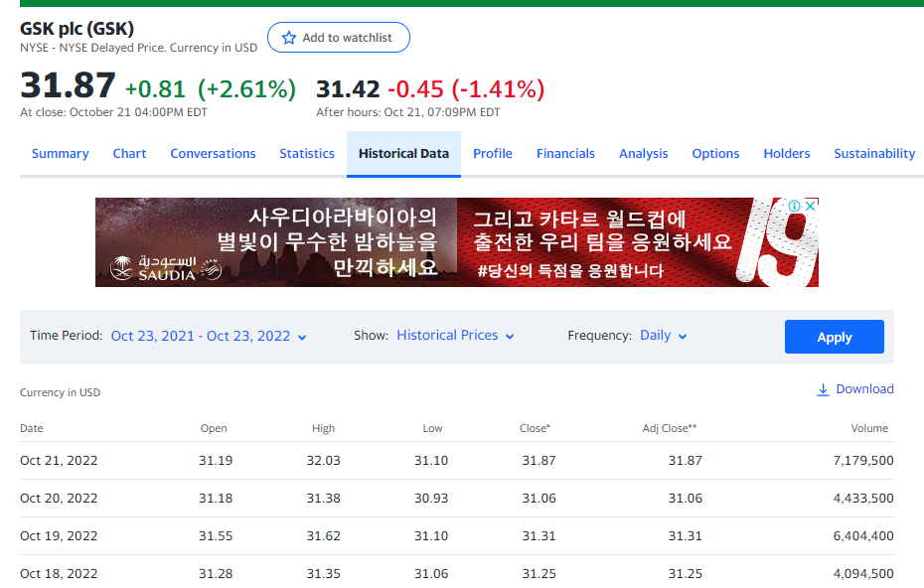Image resolution: width=924 pixels, height=588 pixels.
Task: Select the 4,433,500 volume value
Action: tap(863, 499)
